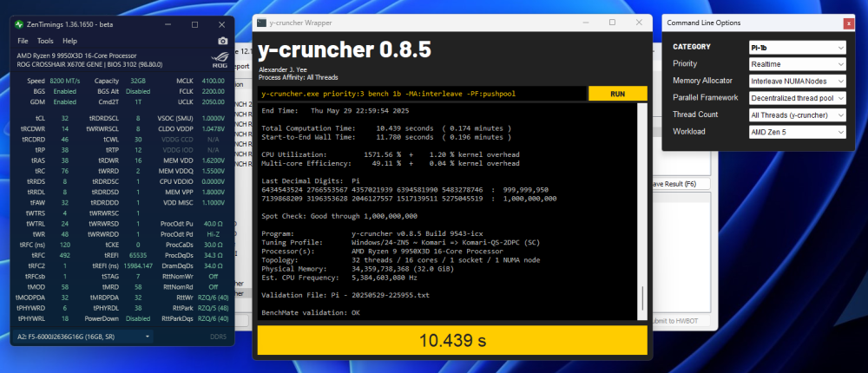The width and height of the screenshot is (868, 373).
Task: Minimize the y-cruncher Wrapper window
Action: [x=585, y=23]
